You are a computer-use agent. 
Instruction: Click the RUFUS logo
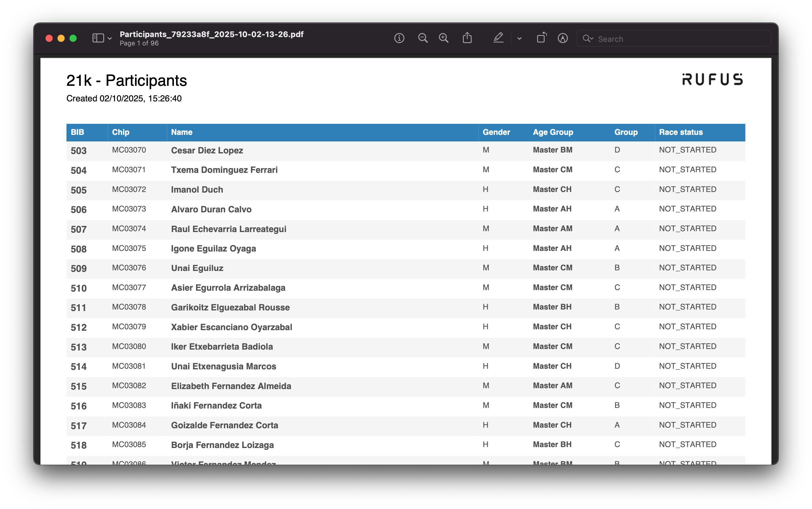(x=712, y=80)
